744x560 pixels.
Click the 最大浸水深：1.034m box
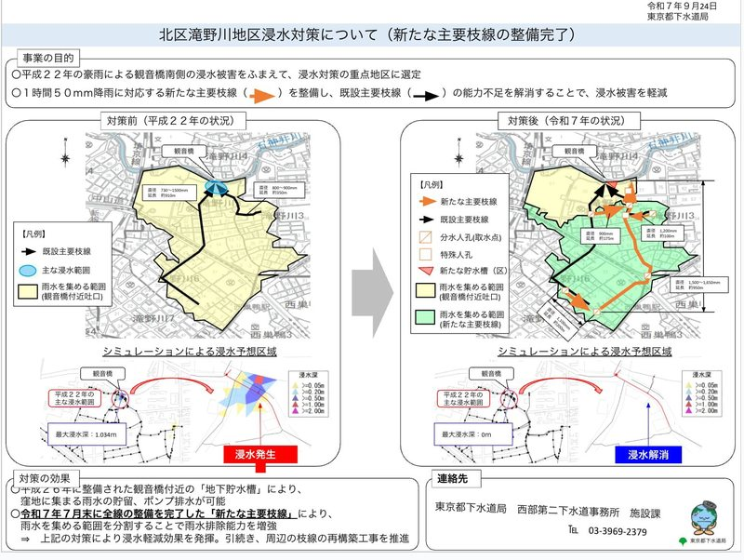(x=86, y=434)
